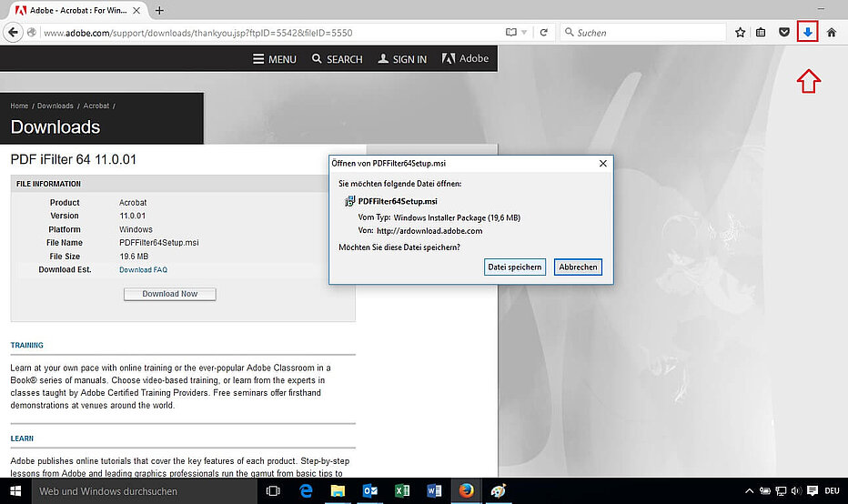Bookmark this page with the star icon
The image size is (848, 504).
(740, 33)
